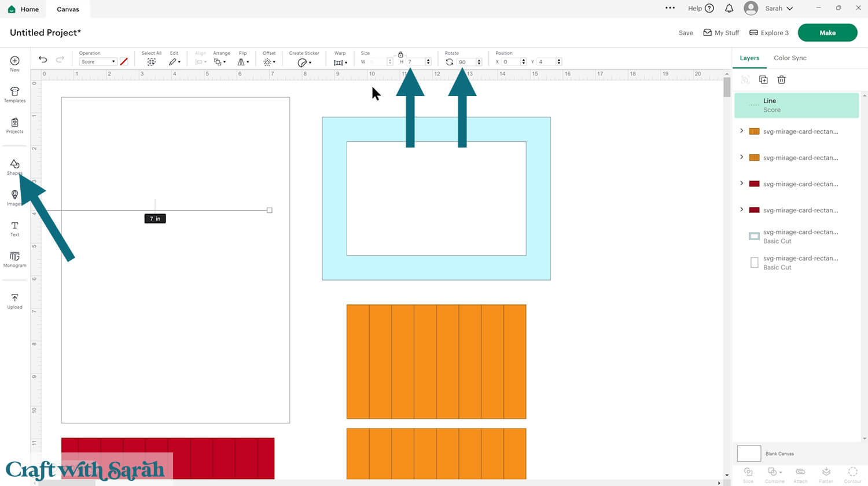Expand the first red svg-mirage-card layer group
Viewport: 868px width, 486px height.
coord(741,183)
